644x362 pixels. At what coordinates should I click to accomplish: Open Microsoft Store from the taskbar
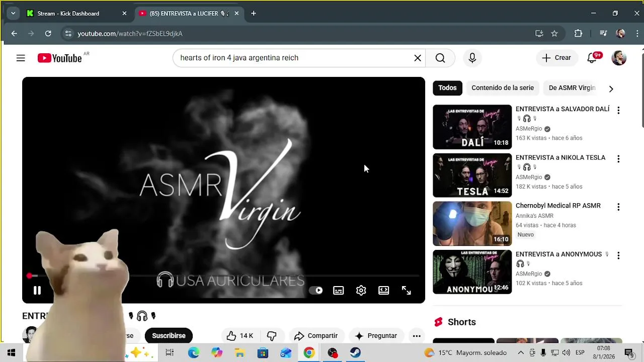[263, 353]
